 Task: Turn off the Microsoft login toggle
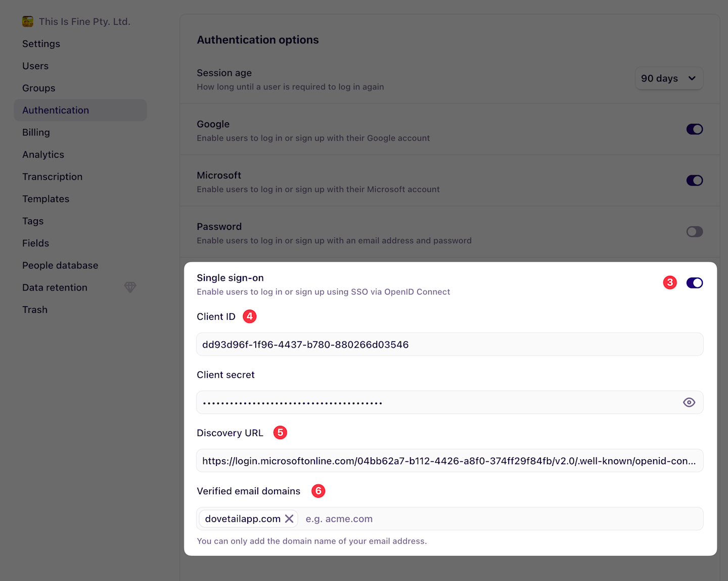(x=695, y=180)
